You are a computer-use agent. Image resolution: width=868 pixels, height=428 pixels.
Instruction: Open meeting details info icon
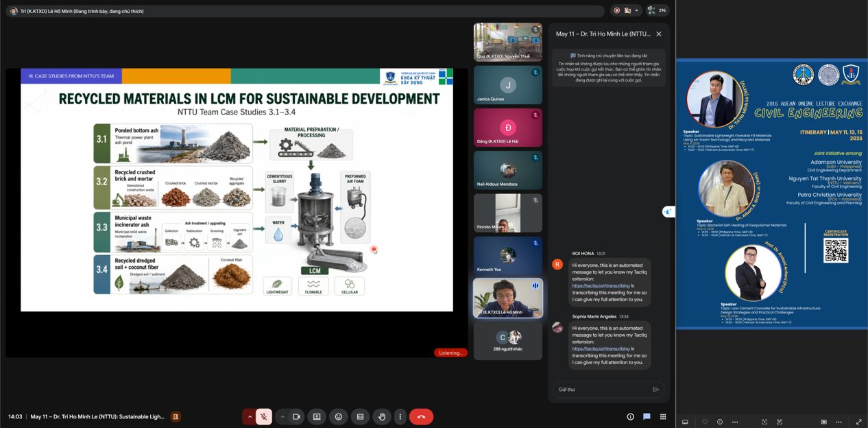click(x=630, y=416)
